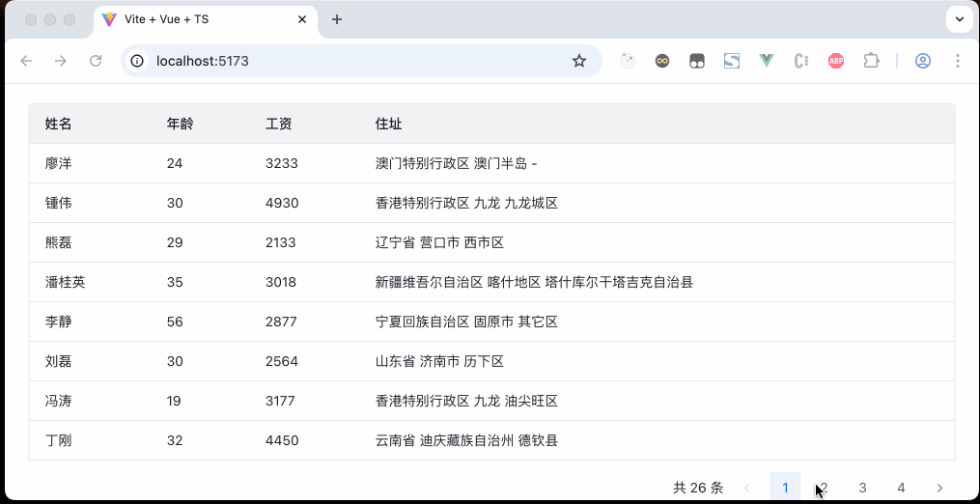
Task: Open site information icon in address bar
Action: [137, 61]
